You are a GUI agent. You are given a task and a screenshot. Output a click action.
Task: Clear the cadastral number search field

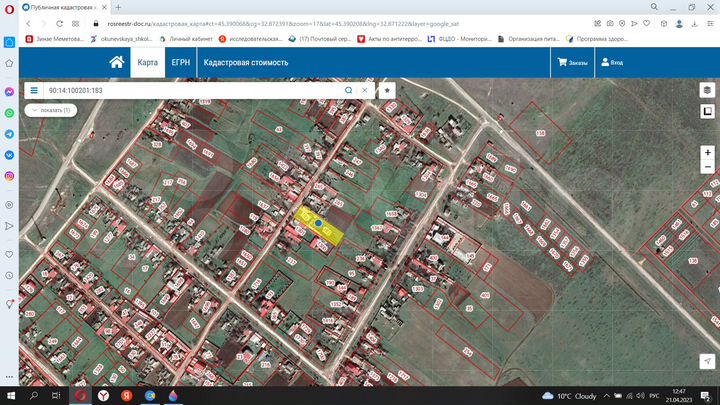pos(364,90)
